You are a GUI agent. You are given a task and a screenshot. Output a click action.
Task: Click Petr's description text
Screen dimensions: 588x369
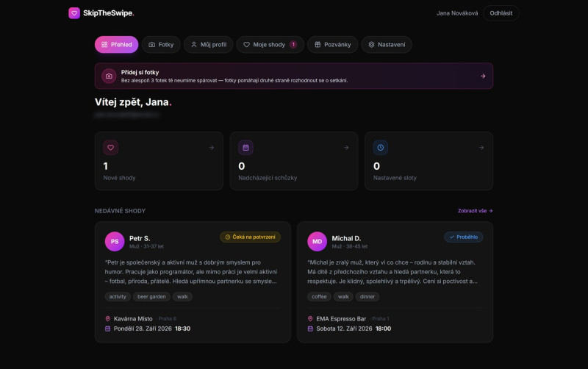click(191, 272)
